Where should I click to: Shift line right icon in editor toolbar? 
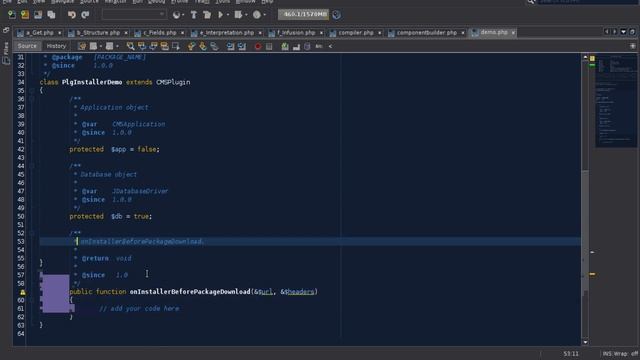[x=242, y=46]
